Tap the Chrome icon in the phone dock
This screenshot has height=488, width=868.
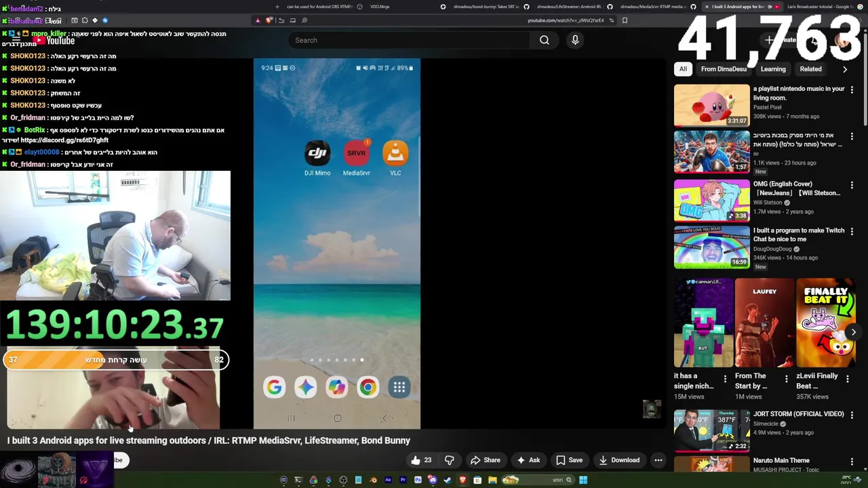click(x=368, y=387)
